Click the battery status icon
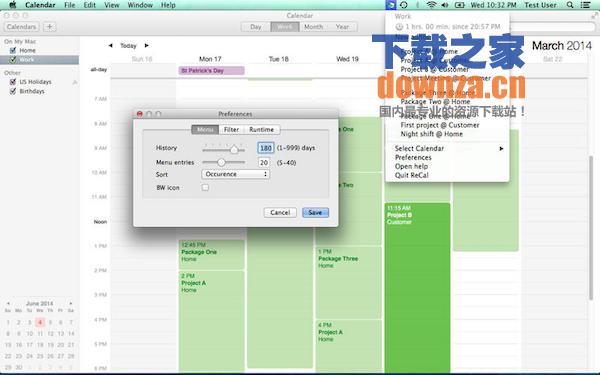The height and width of the screenshot is (375, 600). click(459, 5)
